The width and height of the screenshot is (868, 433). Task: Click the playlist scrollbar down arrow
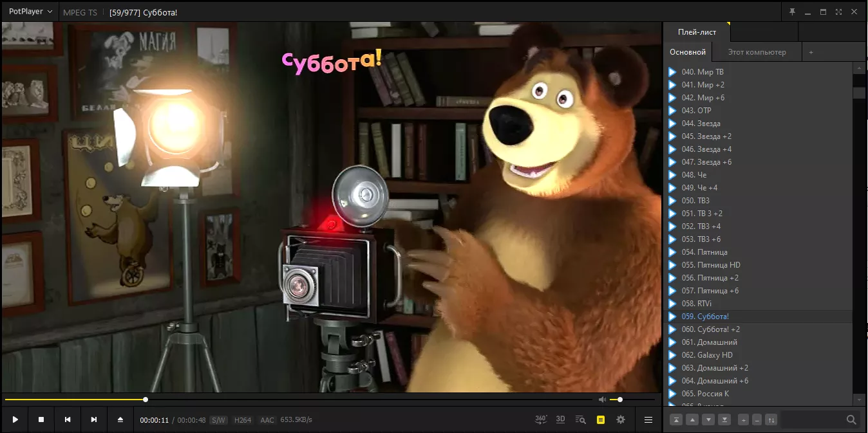[x=859, y=400]
